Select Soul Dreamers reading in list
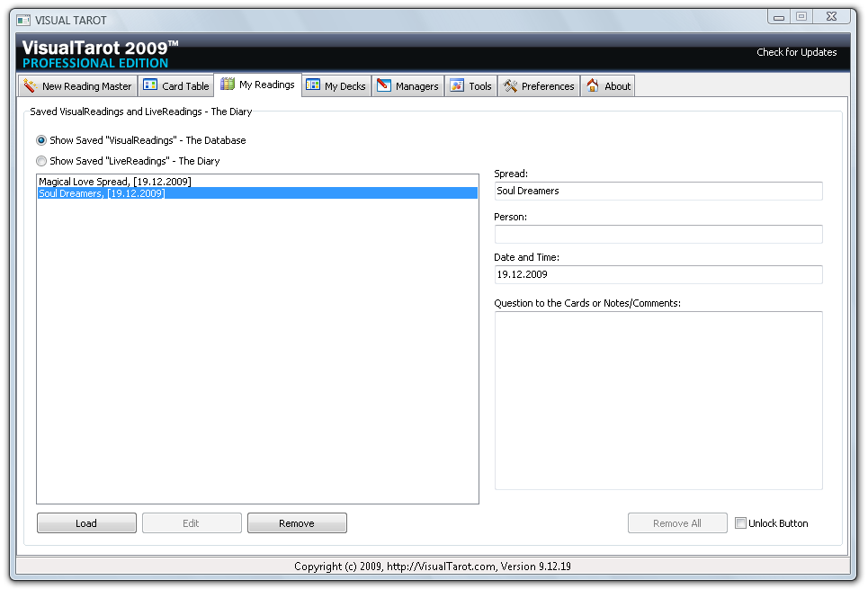The image size is (868, 589). coord(257,193)
